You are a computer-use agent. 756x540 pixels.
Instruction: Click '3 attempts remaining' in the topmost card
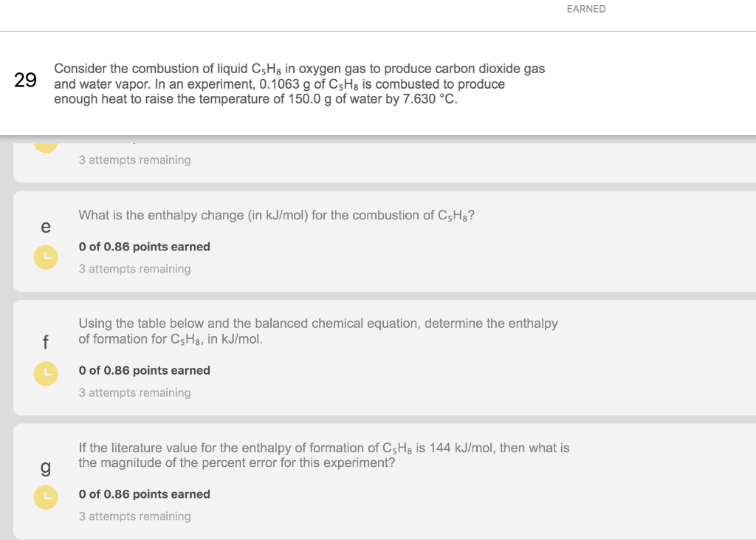pos(134,160)
